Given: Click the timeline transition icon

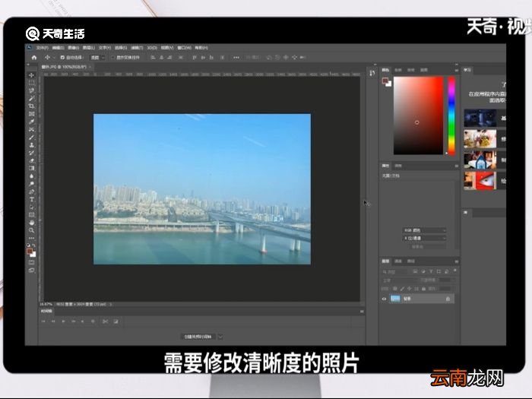Looking at the screenshot, I should pyautogui.click(x=116, y=321).
